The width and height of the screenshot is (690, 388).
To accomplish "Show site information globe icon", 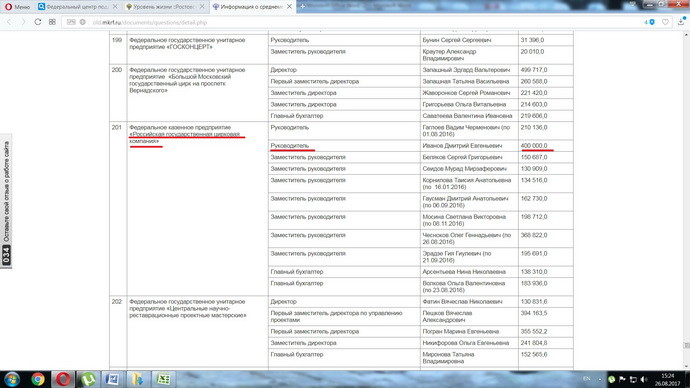I will click(x=82, y=22).
